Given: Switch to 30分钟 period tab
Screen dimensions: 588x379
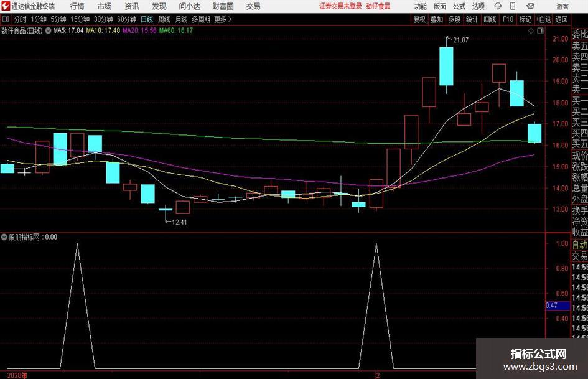Looking at the screenshot, I should click(103, 19).
